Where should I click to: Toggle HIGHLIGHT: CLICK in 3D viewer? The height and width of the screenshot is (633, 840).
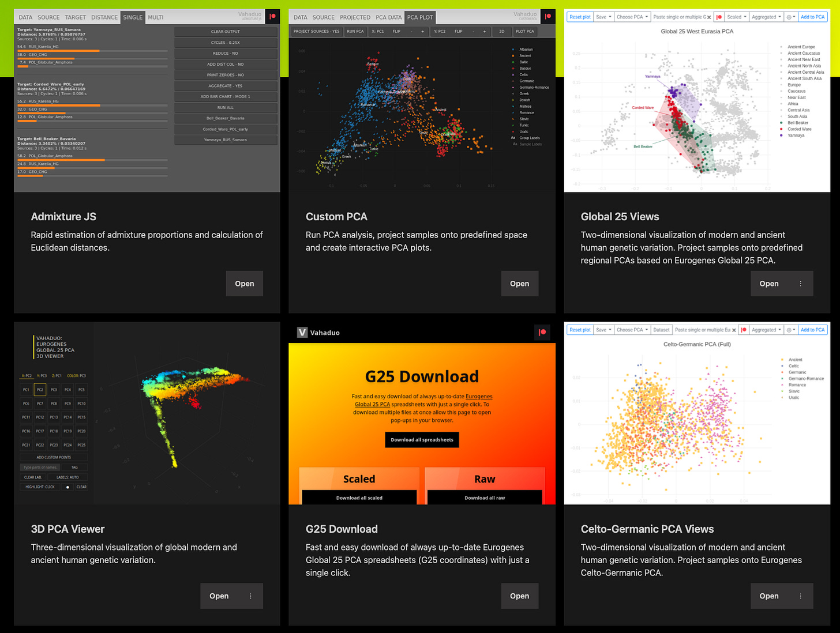(x=40, y=487)
